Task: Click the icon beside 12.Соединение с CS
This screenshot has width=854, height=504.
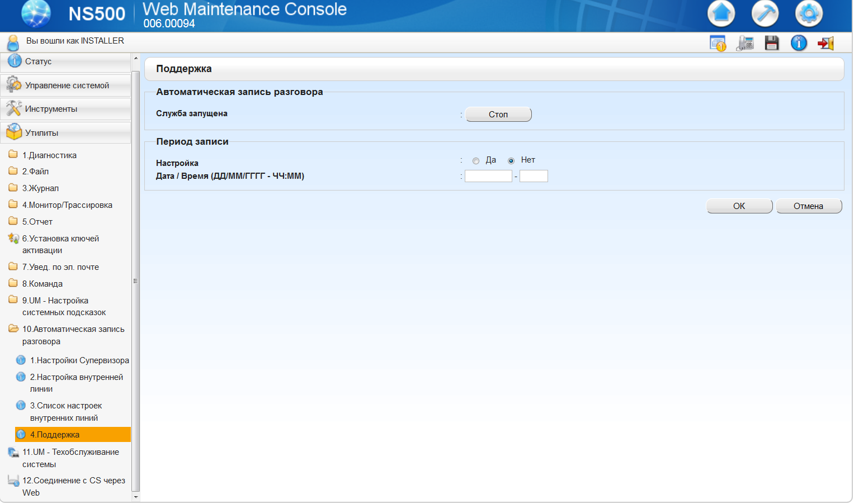Action: coord(13,481)
